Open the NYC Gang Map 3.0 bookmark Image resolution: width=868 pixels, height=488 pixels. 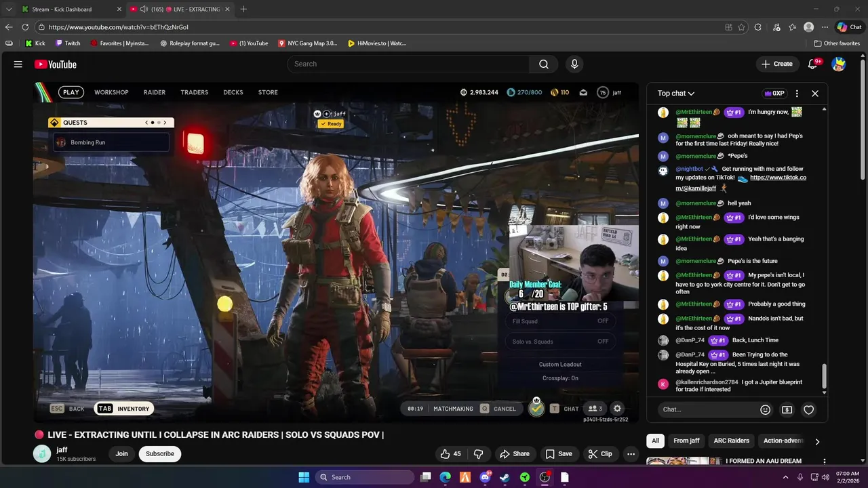307,43
